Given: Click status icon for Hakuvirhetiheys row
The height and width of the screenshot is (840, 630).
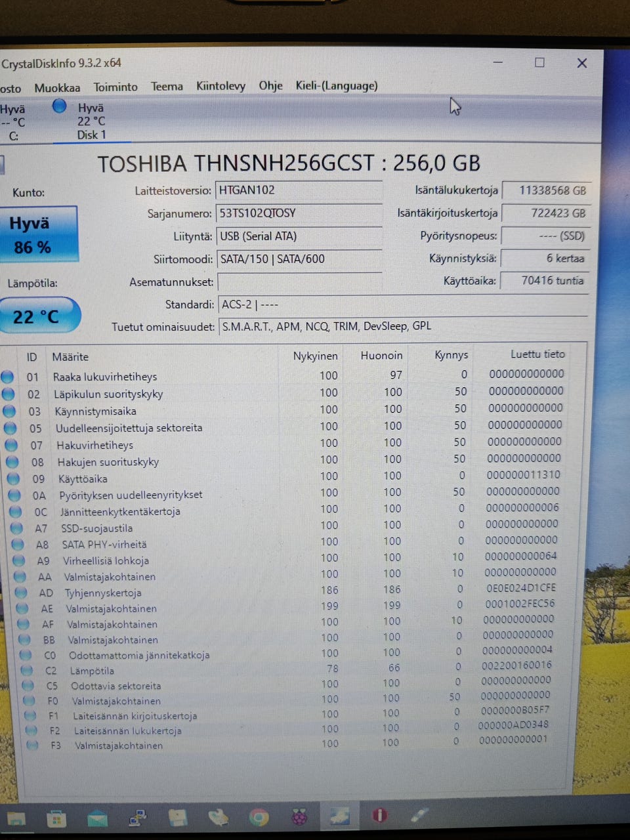Looking at the screenshot, I should coord(11,444).
